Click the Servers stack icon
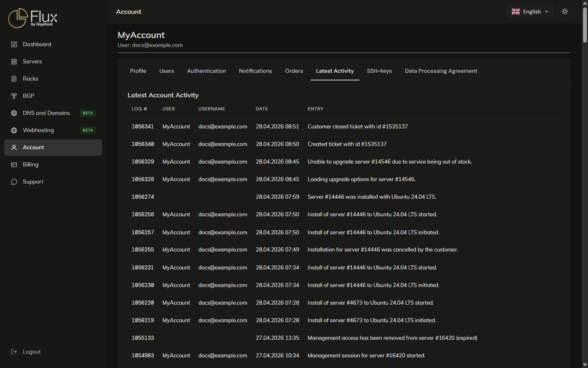 [x=14, y=61]
